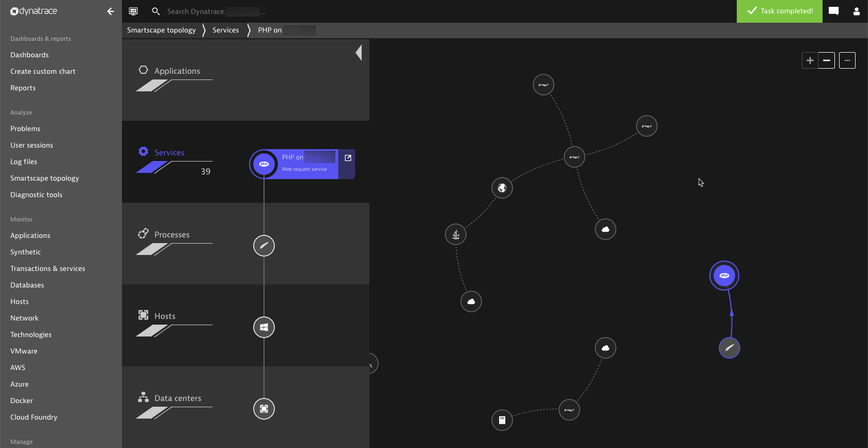The width and height of the screenshot is (868, 448).
Task: Select the Processes layer heading
Action: [x=172, y=234]
